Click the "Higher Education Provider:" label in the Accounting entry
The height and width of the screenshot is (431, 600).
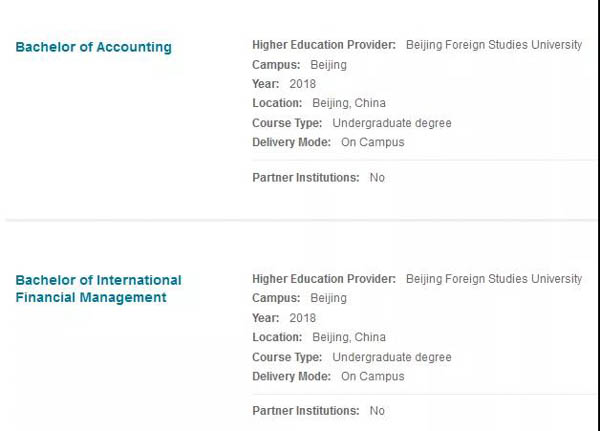(324, 45)
